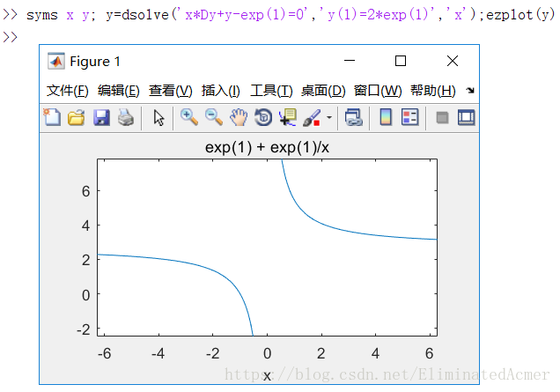Select the Pan hand tool

(239, 117)
